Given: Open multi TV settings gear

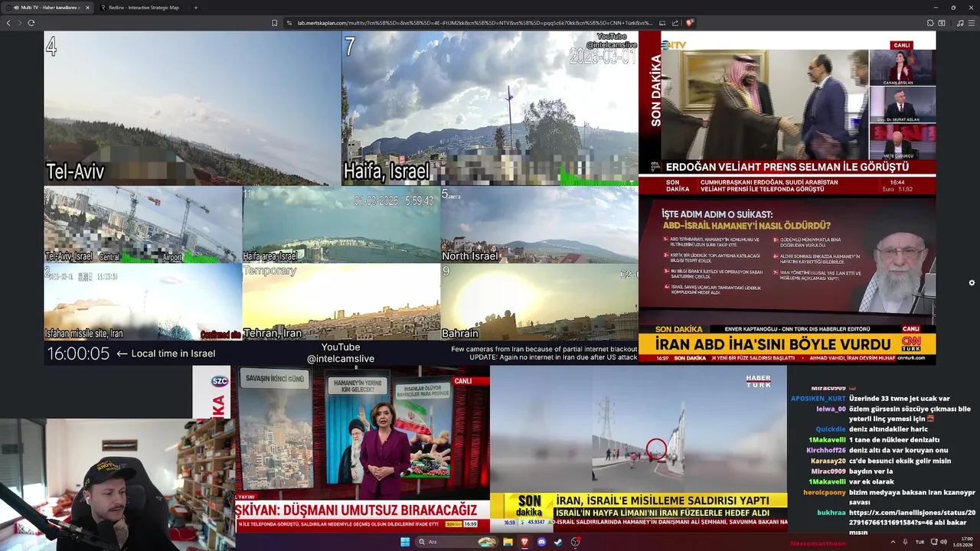Looking at the screenshot, I should point(972,282).
